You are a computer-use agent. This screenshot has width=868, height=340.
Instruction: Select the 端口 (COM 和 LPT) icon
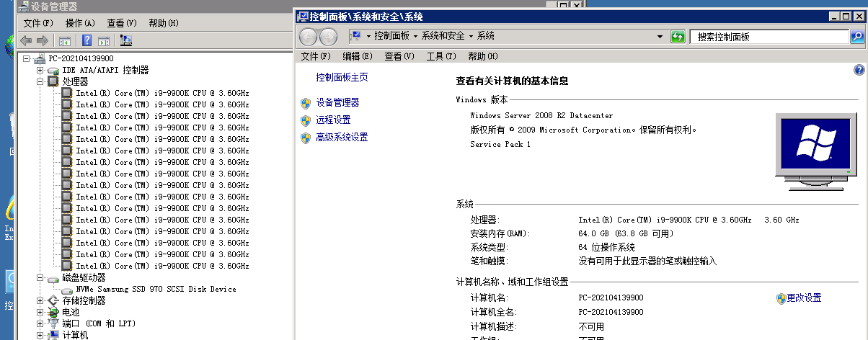pyautogui.click(x=53, y=324)
